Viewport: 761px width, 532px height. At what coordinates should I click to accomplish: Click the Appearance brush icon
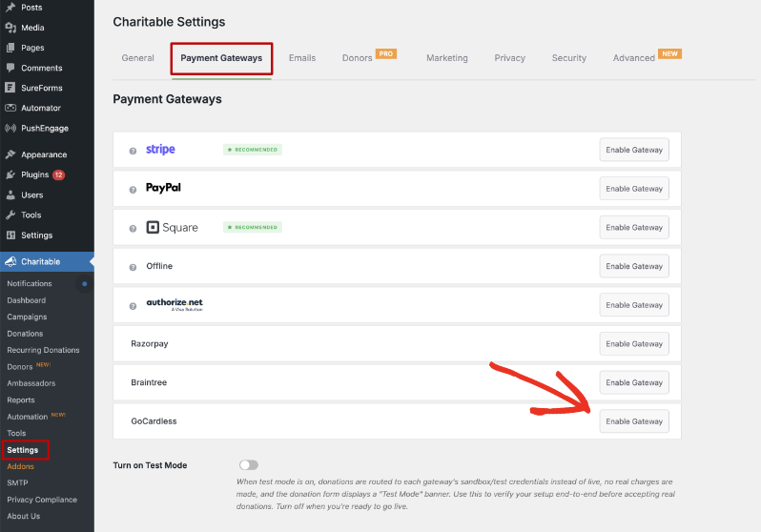pyautogui.click(x=10, y=154)
